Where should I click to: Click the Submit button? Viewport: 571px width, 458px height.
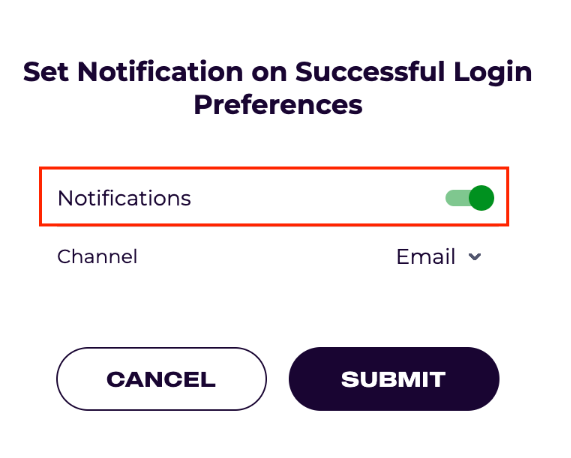(x=394, y=379)
